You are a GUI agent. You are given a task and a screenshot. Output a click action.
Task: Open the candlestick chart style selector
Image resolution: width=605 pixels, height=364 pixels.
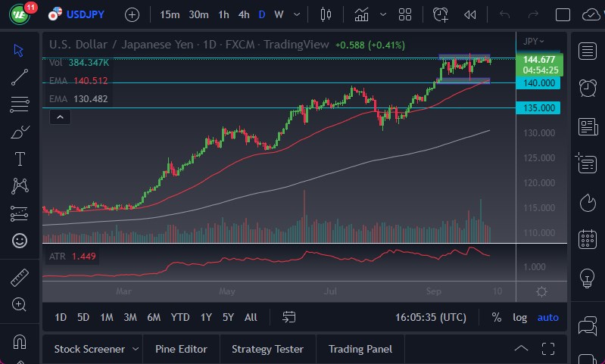[326, 14]
